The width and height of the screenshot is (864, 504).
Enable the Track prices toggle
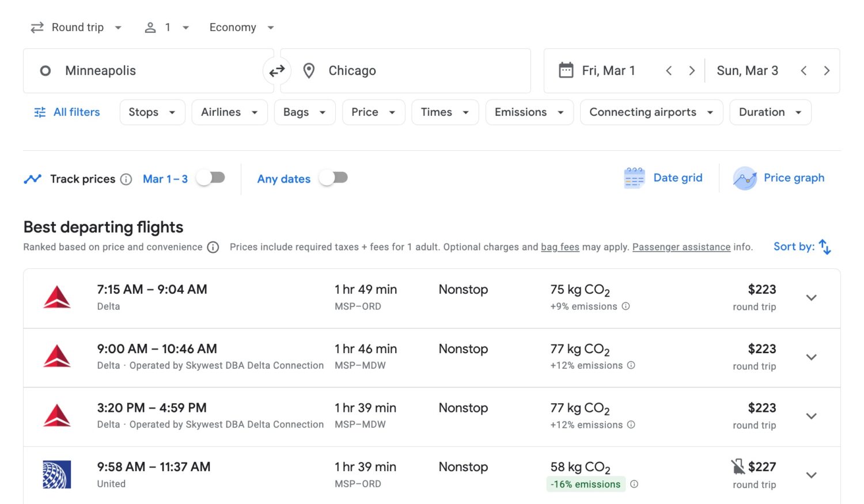click(x=210, y=178)
